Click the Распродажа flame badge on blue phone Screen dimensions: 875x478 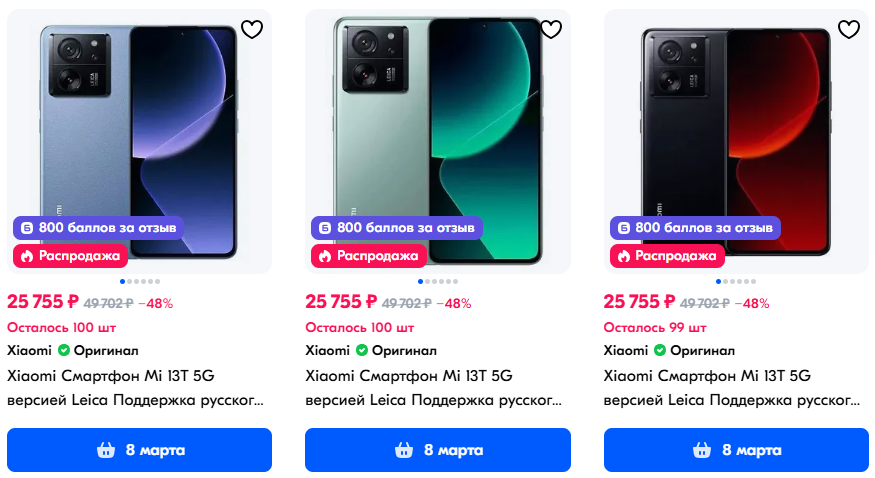69,256
